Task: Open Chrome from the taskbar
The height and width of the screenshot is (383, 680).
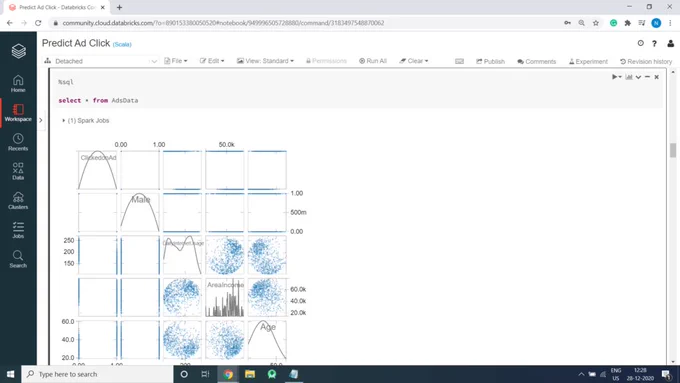Action: pyautogui.click(x=228, y=374)
